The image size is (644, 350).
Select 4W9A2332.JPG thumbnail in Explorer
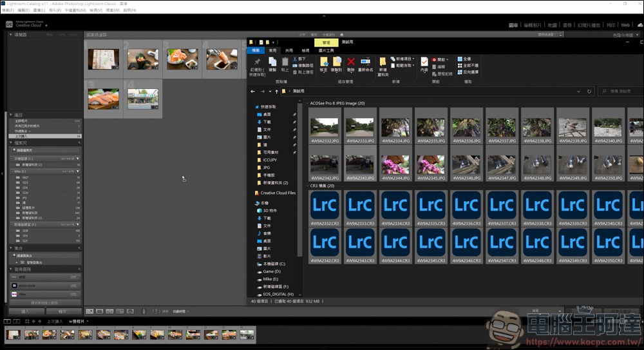coord(325,127)
